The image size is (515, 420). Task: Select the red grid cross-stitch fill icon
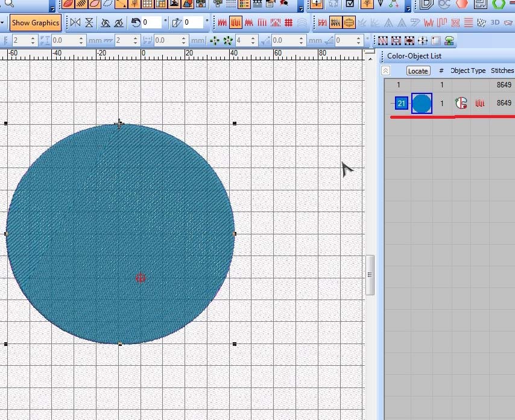tap(288, 23)
